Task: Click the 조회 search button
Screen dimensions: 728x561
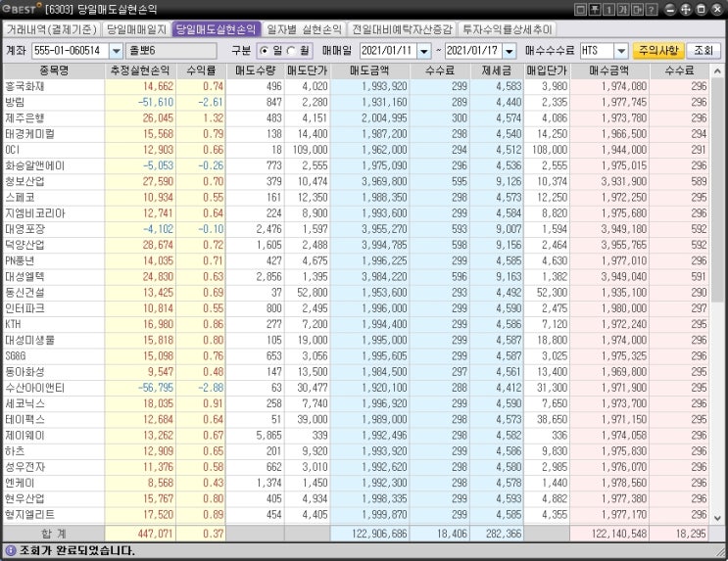Action: [x=704, y=50]
